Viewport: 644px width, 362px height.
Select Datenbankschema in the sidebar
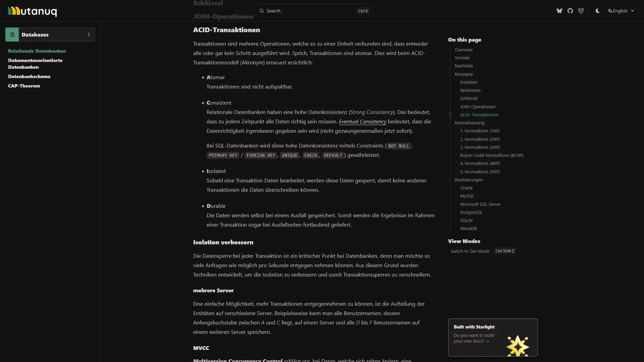pyautogui.click(x=29, y=76)
